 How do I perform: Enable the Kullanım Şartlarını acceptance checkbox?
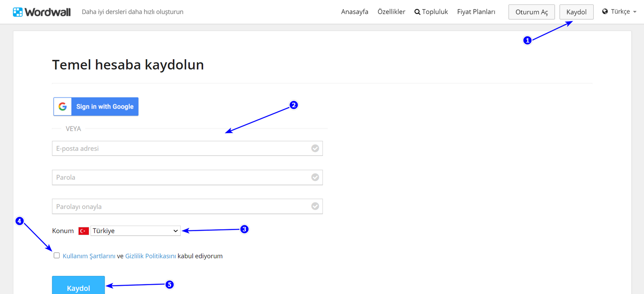56,255
